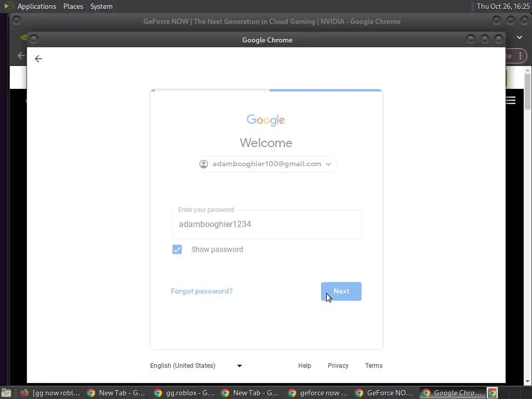
Task: Go back using the sign-in arrow
Action: [x=38, y=59]
